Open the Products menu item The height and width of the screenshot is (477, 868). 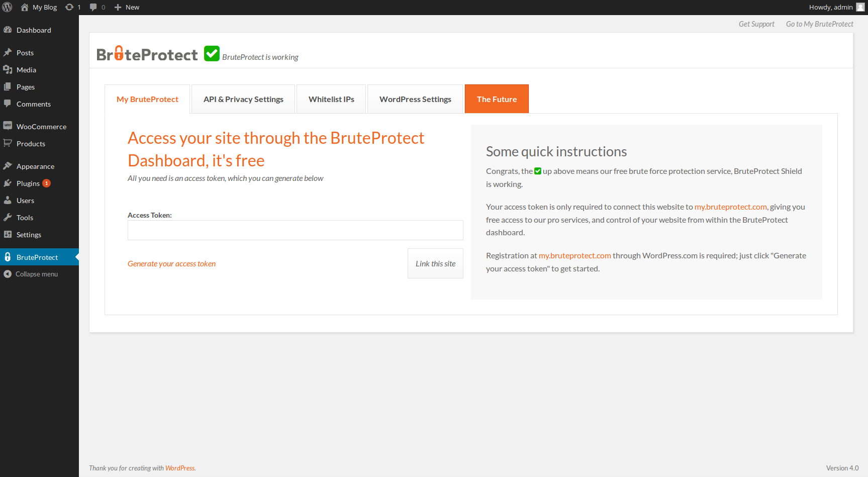(x=39, y=144)
